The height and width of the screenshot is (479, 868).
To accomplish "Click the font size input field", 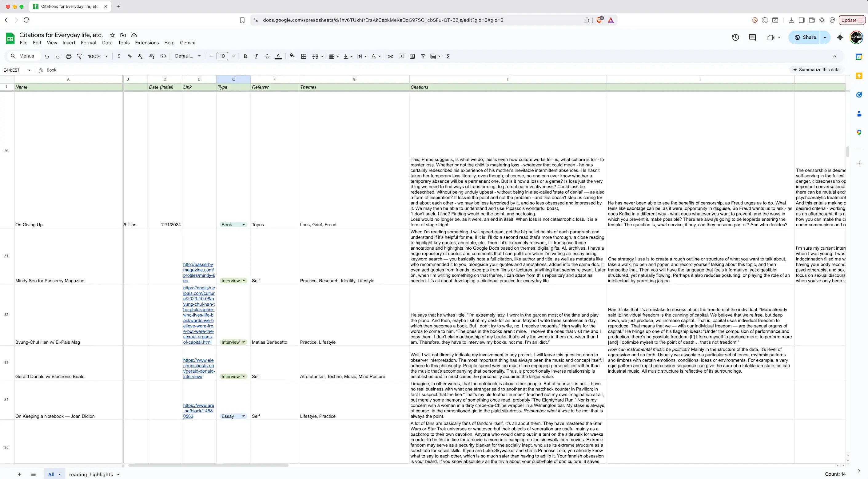I will tap(222, 56).
